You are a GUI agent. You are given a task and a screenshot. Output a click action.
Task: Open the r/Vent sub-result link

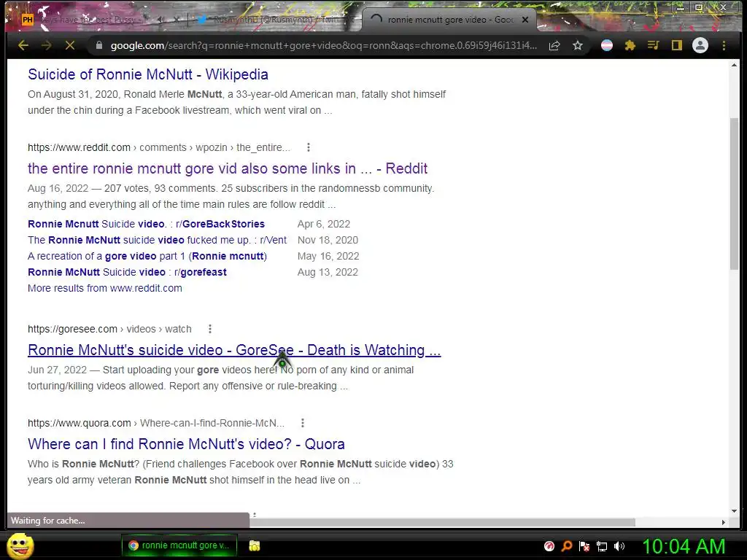click(158, 240)
